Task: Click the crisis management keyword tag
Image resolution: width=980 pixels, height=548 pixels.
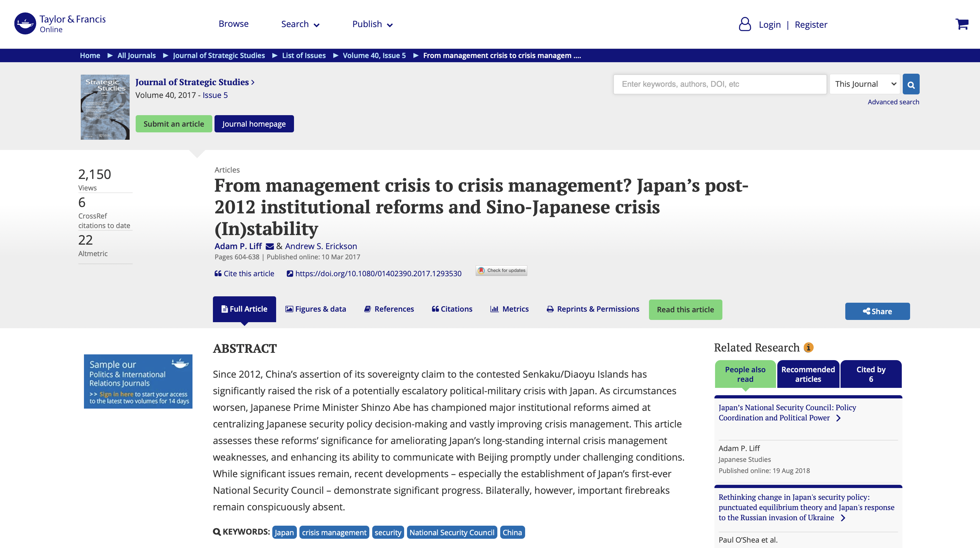Action: [334, 532]
